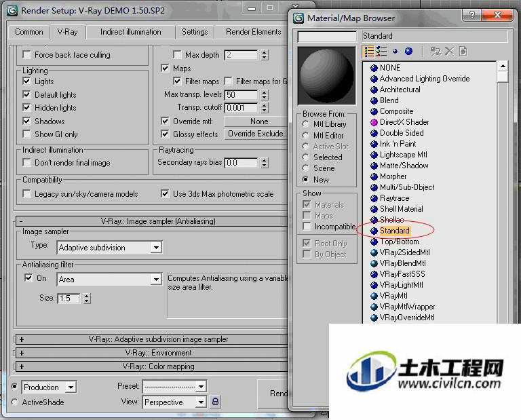The image size is (521, 420).
Task: Check Don't render final image
Action: pos(26,162)
